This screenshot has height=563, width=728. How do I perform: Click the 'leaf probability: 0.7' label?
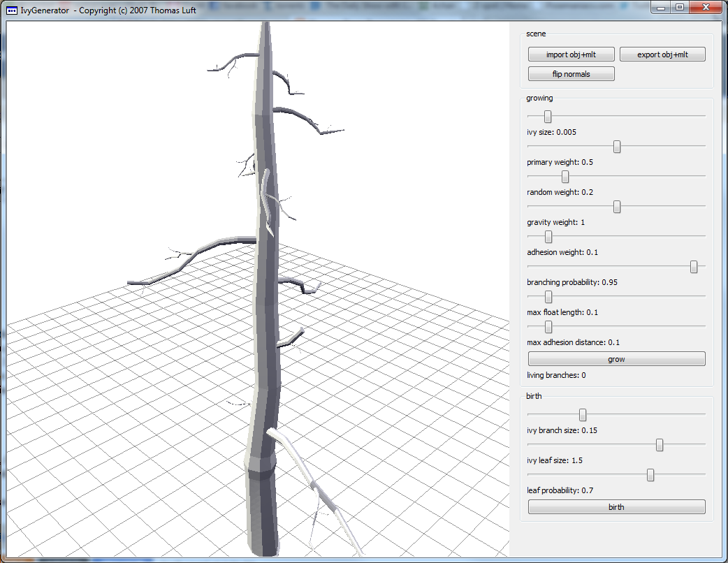560,490
